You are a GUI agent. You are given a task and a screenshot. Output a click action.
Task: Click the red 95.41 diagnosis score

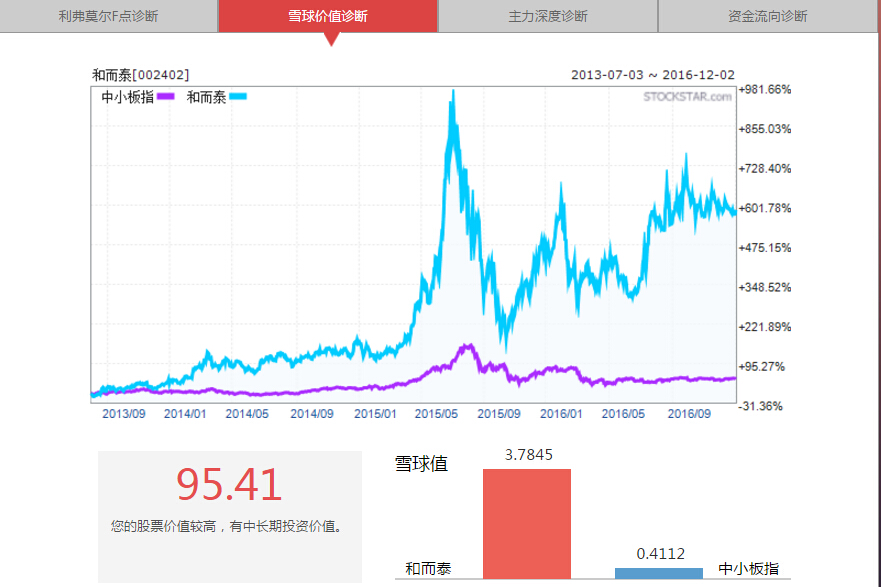coord(227,484)
